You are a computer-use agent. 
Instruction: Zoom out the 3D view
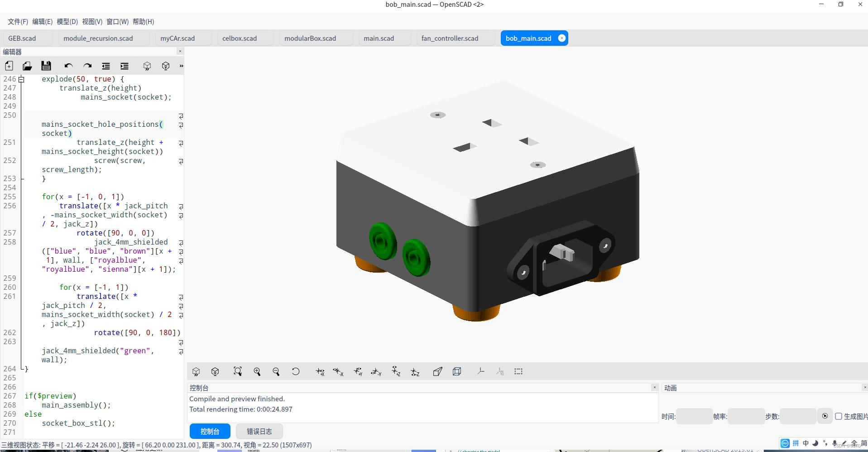(x=276, y=371)
